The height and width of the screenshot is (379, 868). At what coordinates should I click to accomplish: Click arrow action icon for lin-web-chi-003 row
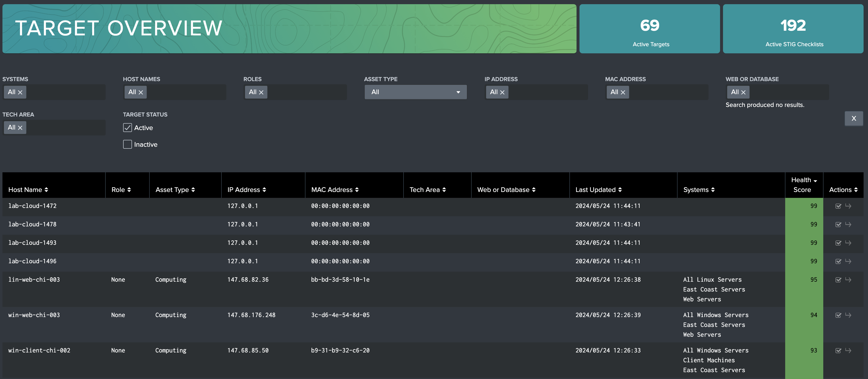pos(848,280)
